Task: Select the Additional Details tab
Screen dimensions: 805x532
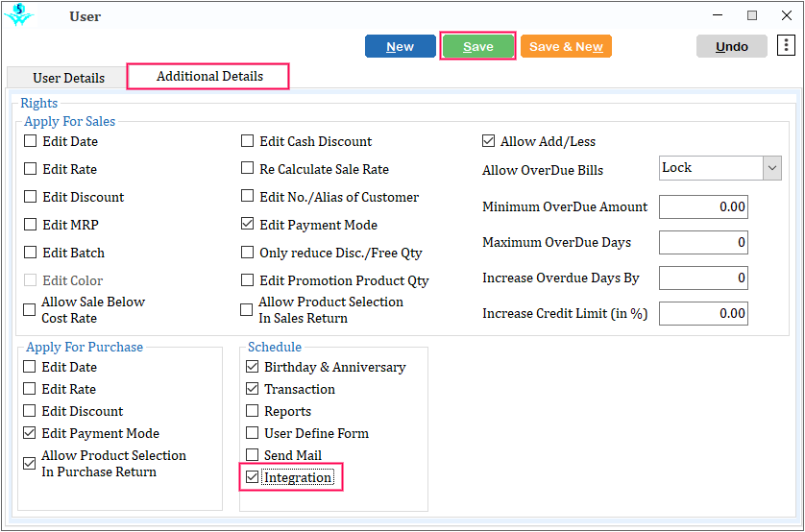Action: pyautogui.click(x=209, y=77)
